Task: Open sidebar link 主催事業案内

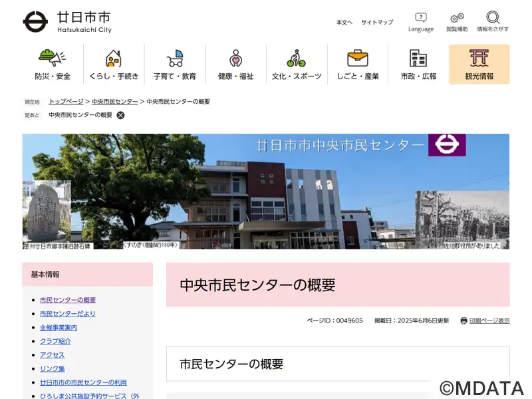Action: [59, 327]
